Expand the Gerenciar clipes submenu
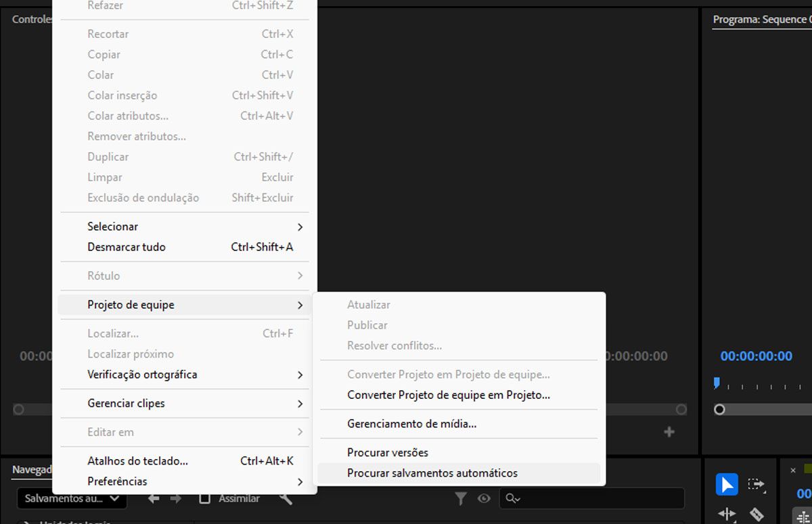Screen dimensions: 812x524 tap(126, 404)
